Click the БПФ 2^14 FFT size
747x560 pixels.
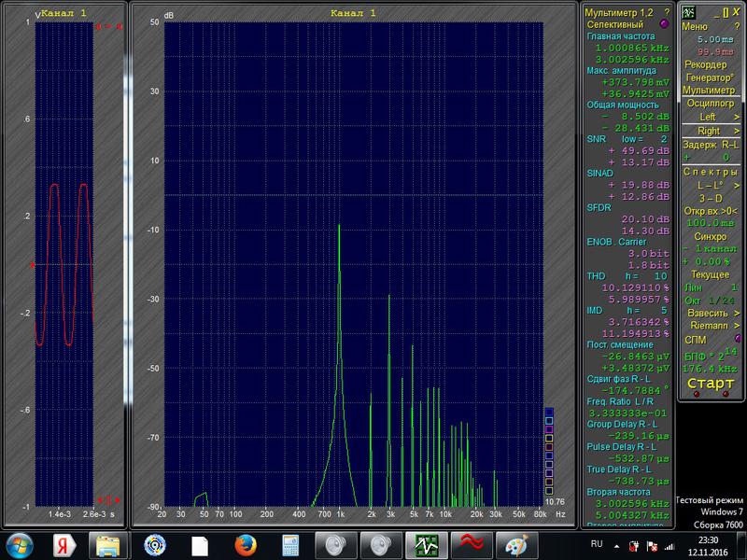tap(711, 356)
